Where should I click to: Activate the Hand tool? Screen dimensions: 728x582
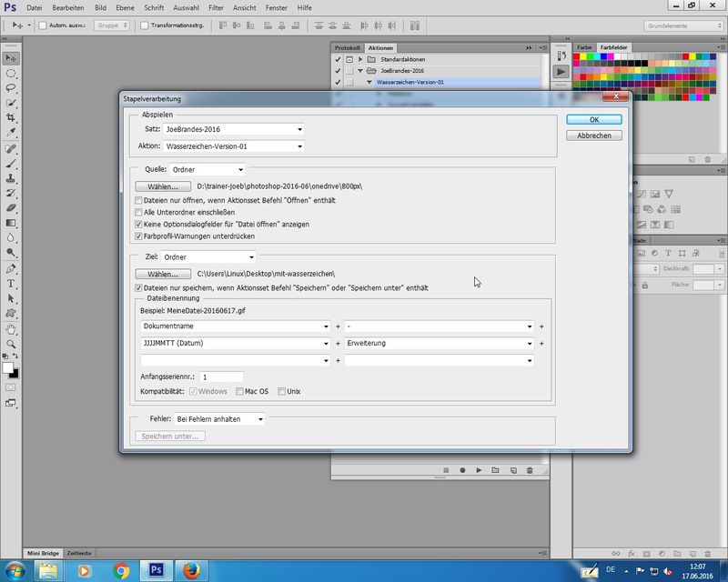point(11,328)
